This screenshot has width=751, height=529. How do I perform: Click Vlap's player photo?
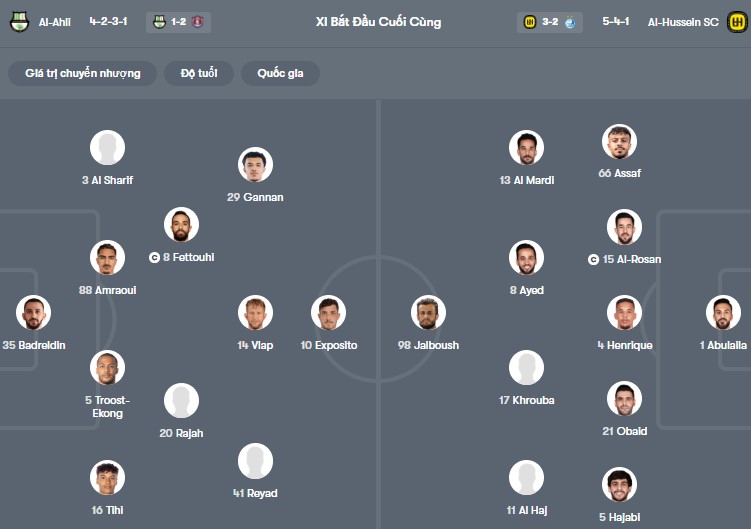pyautogui.click(x=255, y=313)
